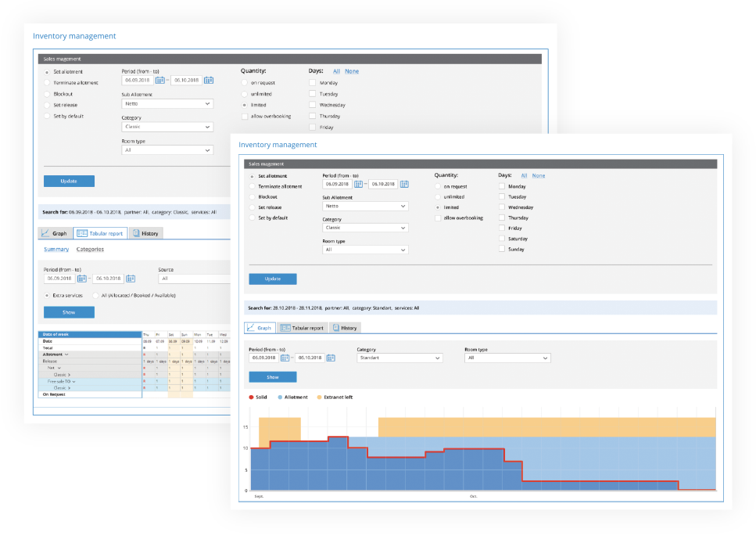Expand Free sale TO row in back table
The height and width of the screenshot is (536, 756).
(x=73, y=382)
